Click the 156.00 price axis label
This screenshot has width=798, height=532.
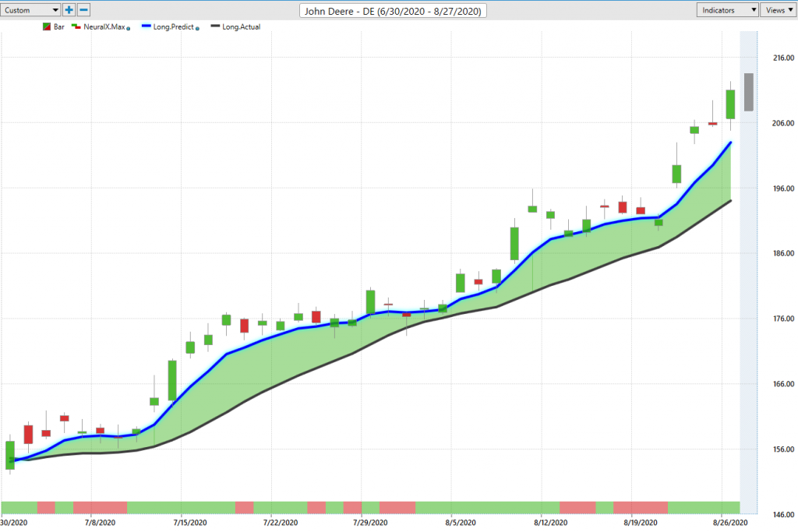[x=783, y=449]
